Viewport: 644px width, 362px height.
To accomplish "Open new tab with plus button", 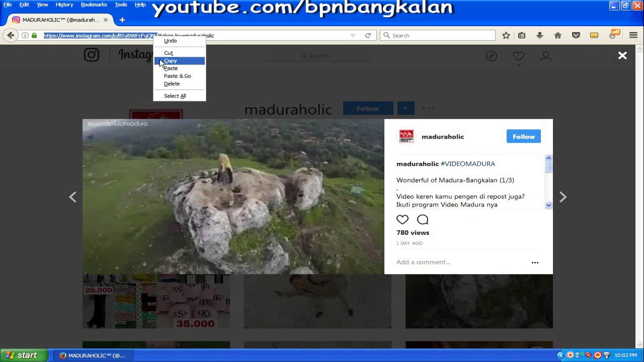I will (122, 20).
